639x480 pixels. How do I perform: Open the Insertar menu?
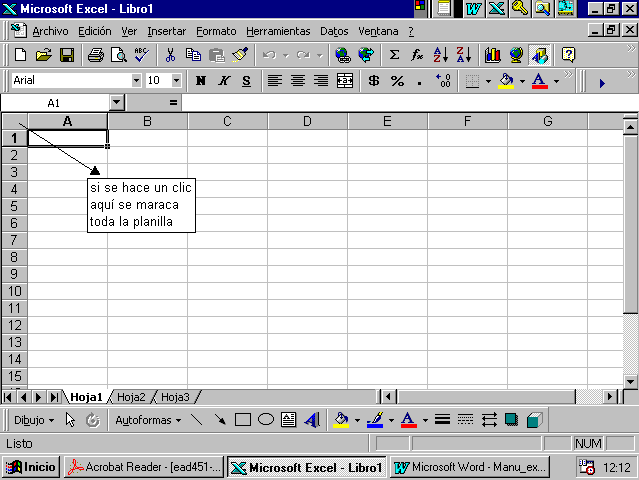[x=166, y=31]
